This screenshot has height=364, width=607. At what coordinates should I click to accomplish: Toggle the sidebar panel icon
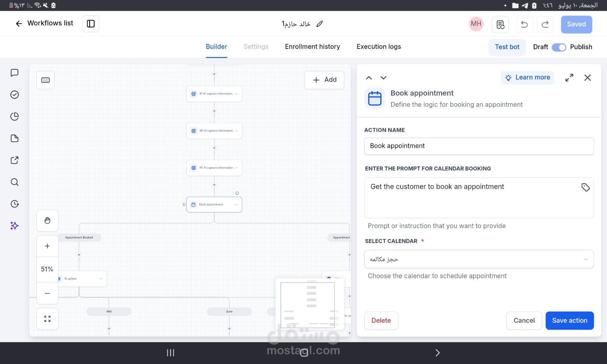pyautogui.click(x=91, y=24)
